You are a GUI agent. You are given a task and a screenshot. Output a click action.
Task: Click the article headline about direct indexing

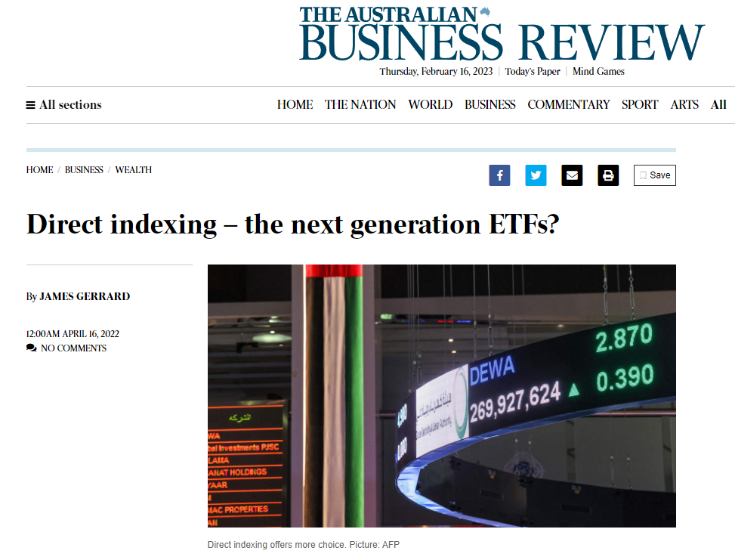click(x=293, y=224)
